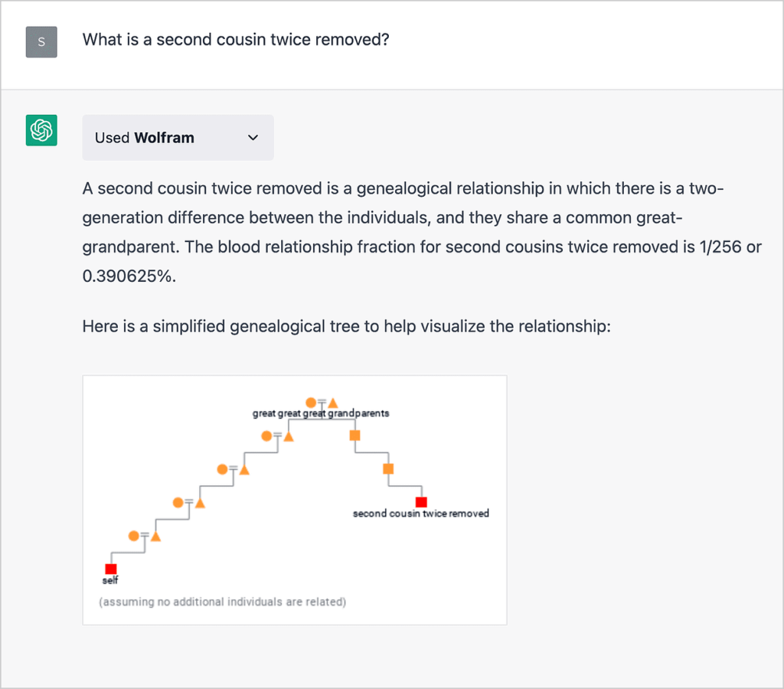Click the assuming no additional individuals caption

[x=223, y=602]
